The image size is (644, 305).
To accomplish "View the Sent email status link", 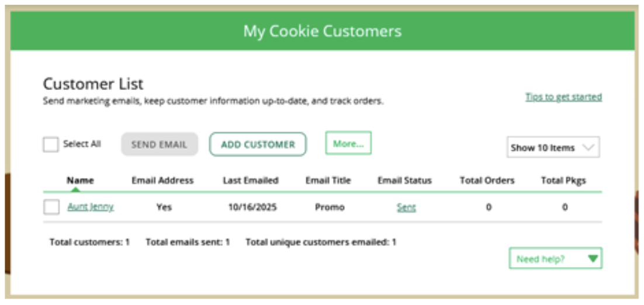I will tap(406, 207).
